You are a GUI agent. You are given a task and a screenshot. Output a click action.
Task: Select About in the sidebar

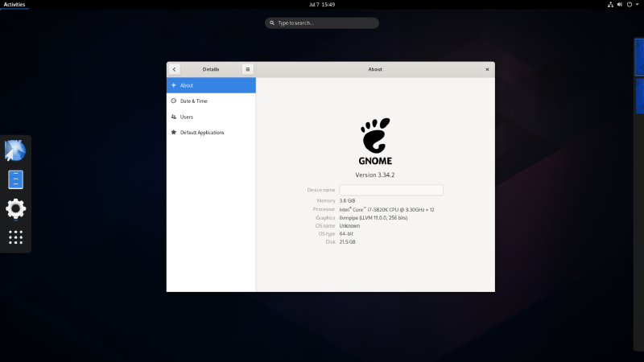[211, 85]
